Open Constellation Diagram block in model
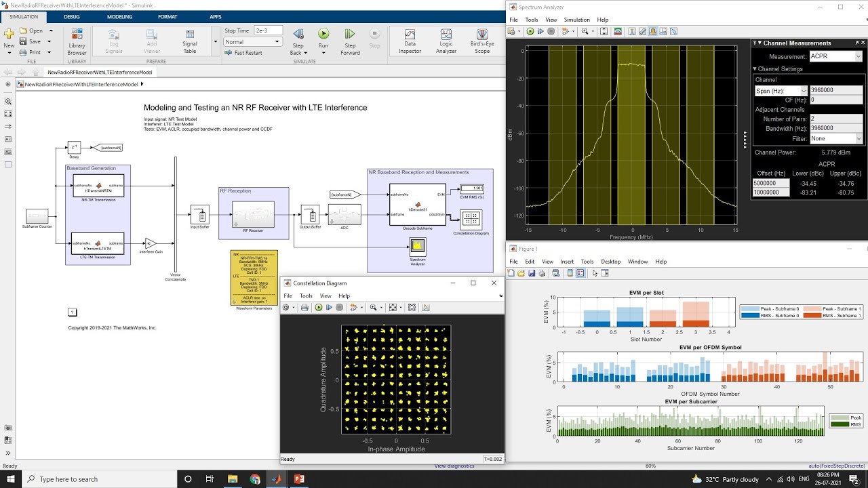The height and width of the screenshot is (488, 868). [471, 220]
